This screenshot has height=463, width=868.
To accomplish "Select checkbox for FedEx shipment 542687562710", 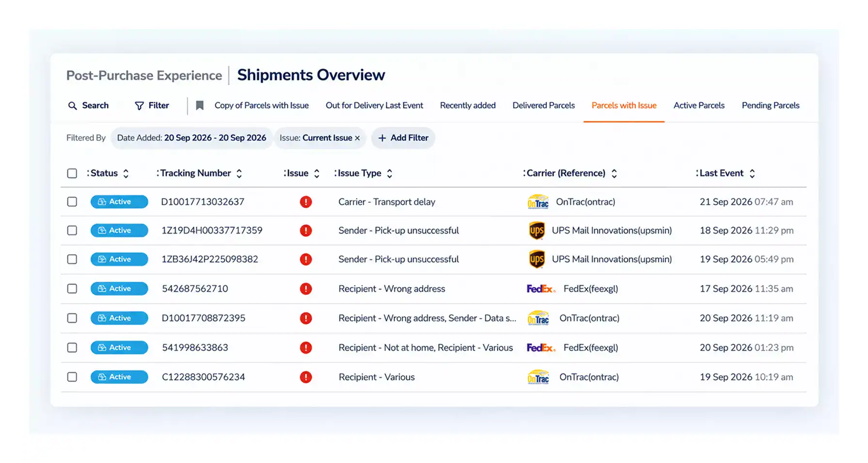I will pos(72,289).
